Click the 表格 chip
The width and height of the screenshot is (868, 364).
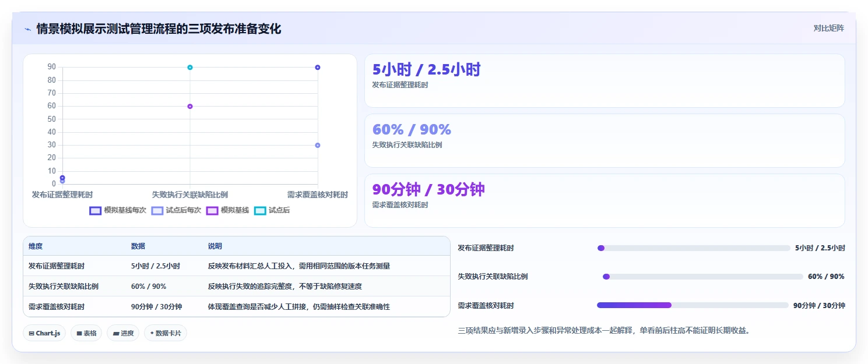(86, 333)
